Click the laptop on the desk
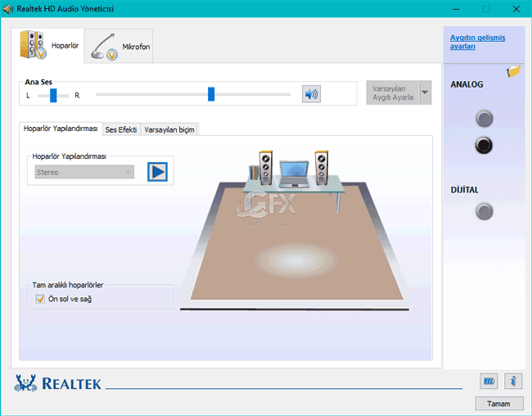Viewport: 532px width, 416px height. pyautogui.click(x=294, y=174)
